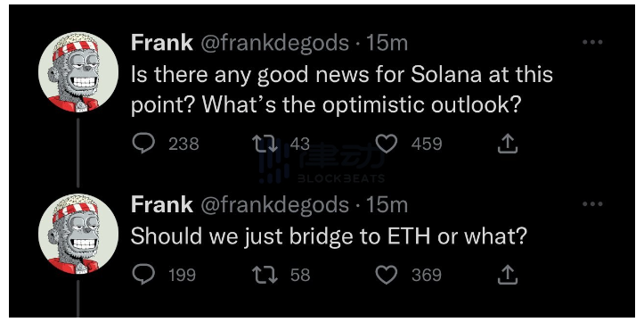Click the Frank display name on ETH tweet

[x=162, y=204]
